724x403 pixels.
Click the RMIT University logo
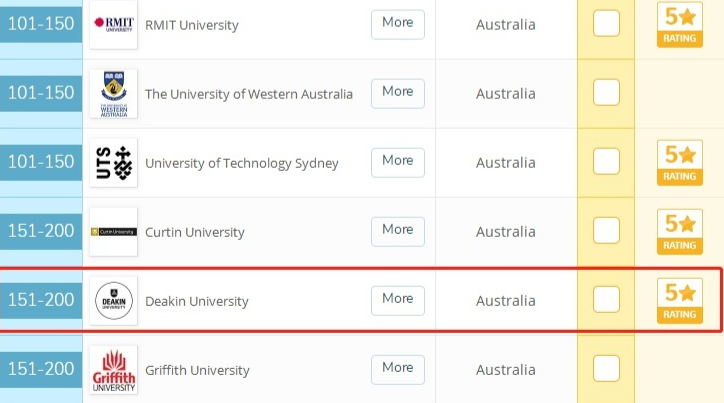[113, 24]
